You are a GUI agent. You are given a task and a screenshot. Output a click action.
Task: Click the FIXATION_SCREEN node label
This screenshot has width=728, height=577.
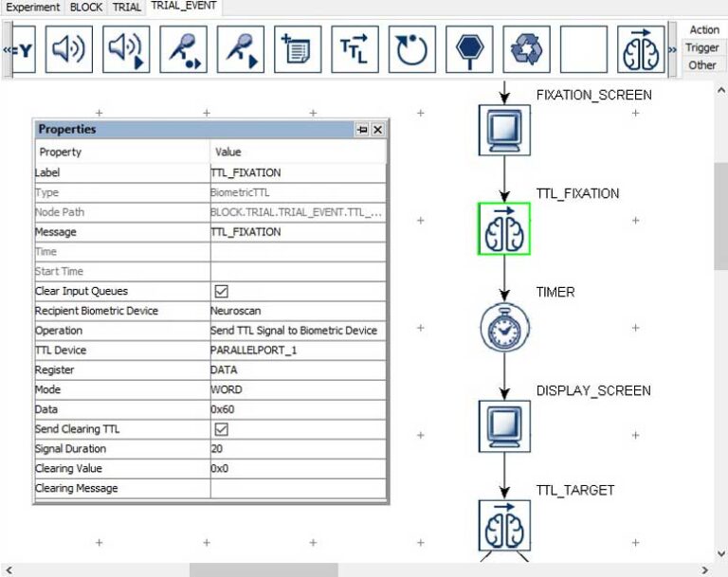coord(593,95)
